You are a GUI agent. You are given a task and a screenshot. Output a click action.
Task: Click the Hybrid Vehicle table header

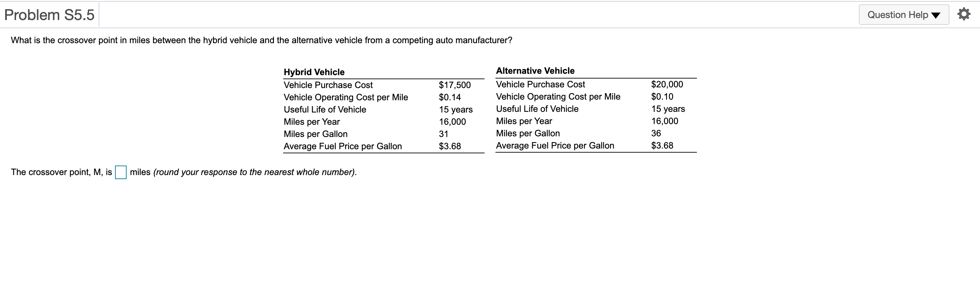(314, 72)
